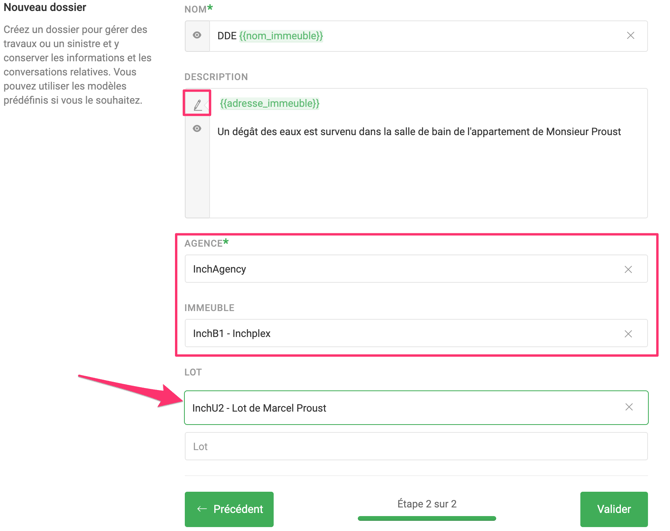This screenshot has width=670, height=531.
Task: Toggle the eye preview icon in Description
Action: click(197, 129)
